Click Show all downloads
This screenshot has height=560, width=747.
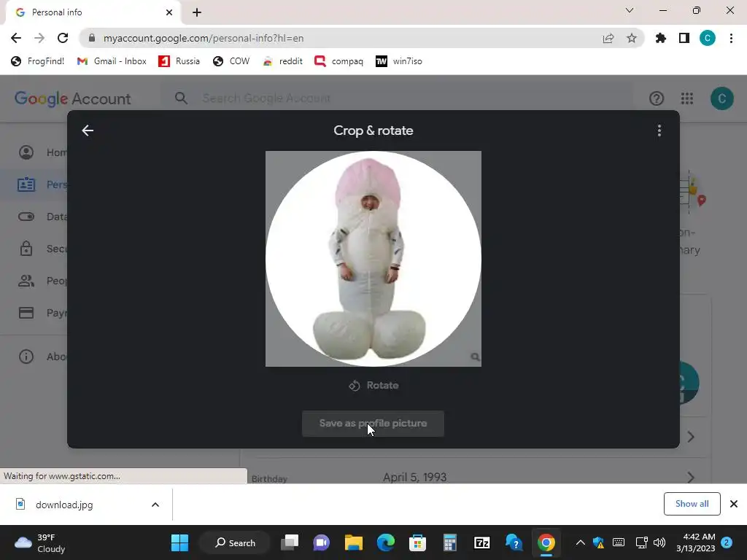(x=692, y=504)
